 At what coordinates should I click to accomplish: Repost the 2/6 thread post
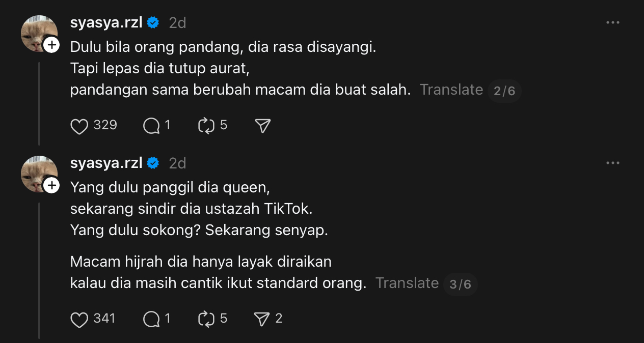pyautogui.click(x=206, y=126)
